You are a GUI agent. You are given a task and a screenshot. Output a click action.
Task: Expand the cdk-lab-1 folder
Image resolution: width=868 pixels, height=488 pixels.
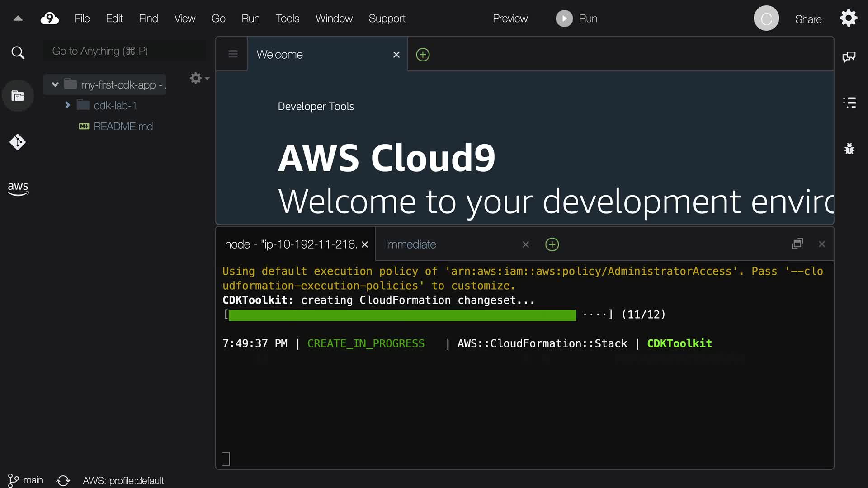68,105
